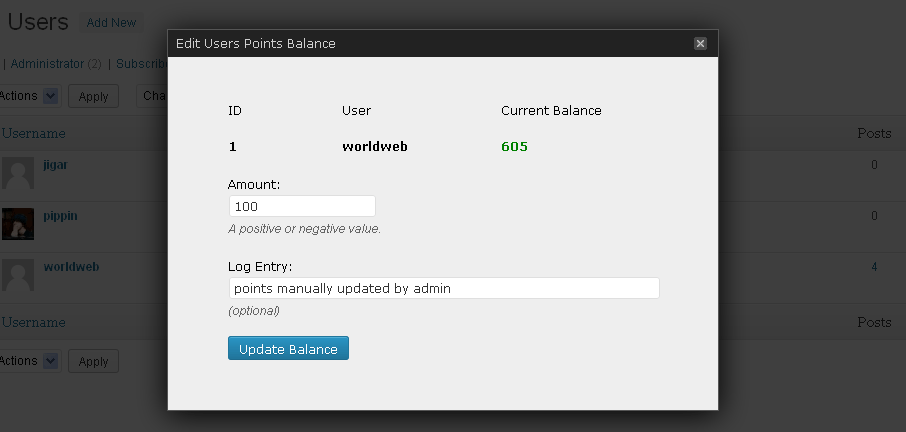Filter users by Administrator role
Image resolution: width=906 pixels, height=432 pixels.
(47, 64)
